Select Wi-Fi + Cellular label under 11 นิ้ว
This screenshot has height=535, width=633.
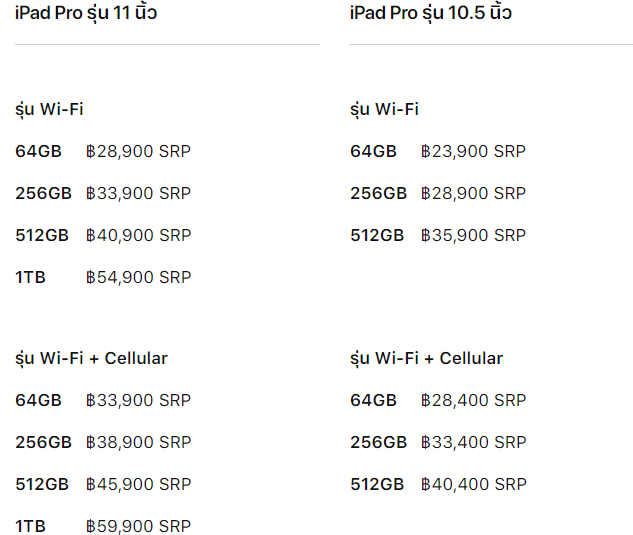91,358
